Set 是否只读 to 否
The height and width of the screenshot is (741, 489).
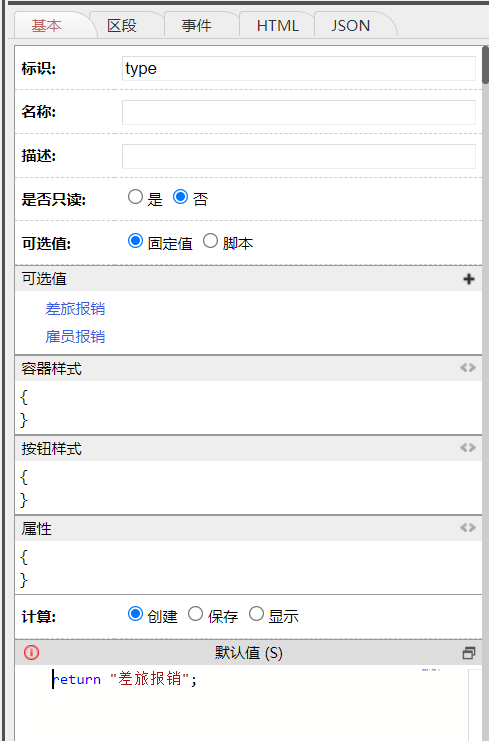pyautogui.click(x=180, y=197)
